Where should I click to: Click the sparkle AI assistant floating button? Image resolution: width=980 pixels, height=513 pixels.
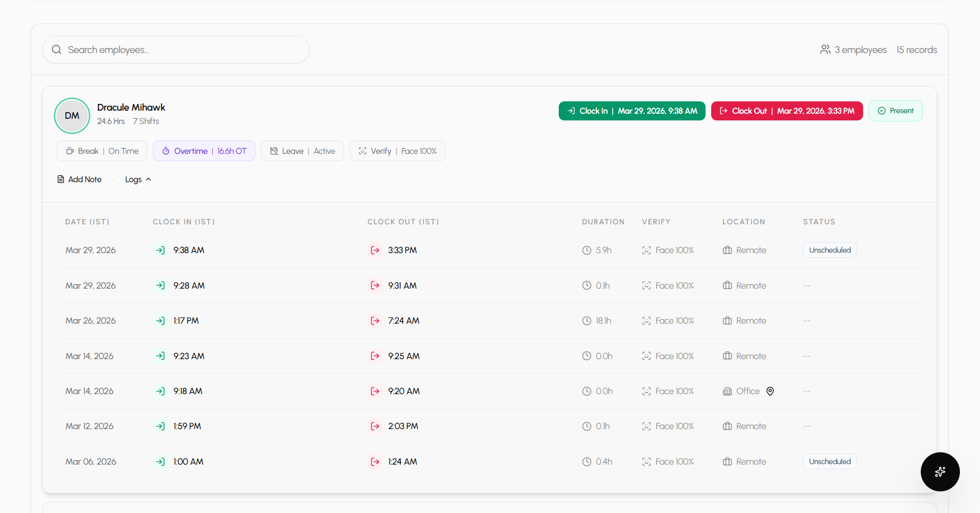(940, 472)
